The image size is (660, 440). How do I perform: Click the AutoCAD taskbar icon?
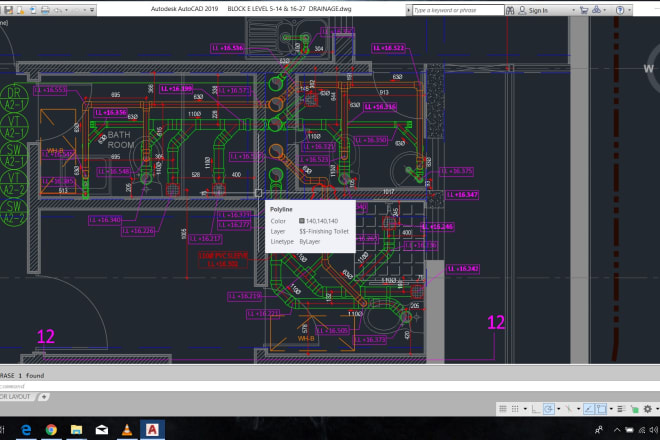click(152, 429)
